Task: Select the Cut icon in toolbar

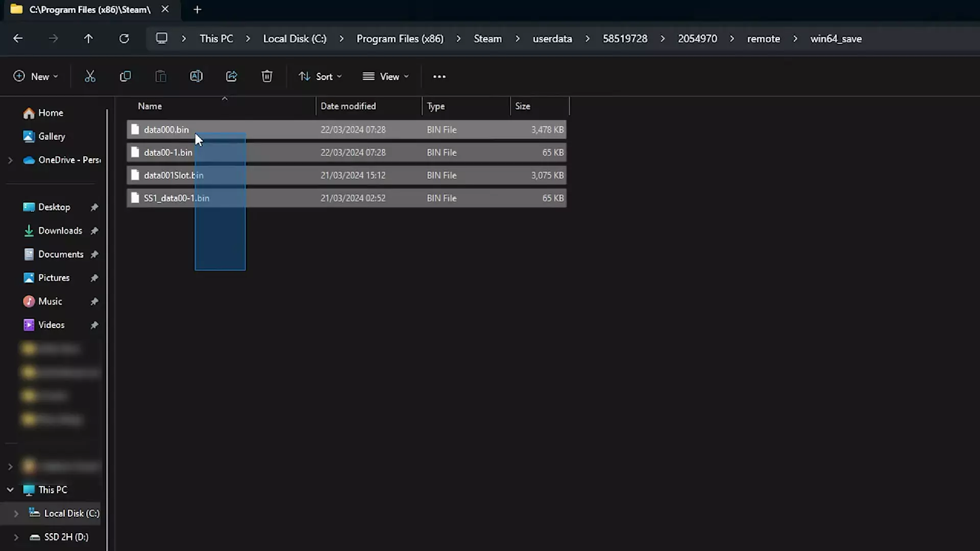Action: [89, 76]
